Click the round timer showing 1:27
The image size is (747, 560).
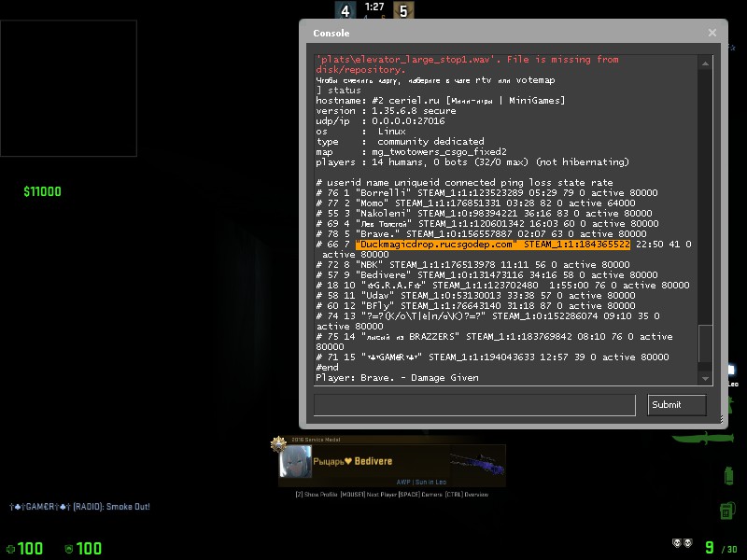click(374, 7)
